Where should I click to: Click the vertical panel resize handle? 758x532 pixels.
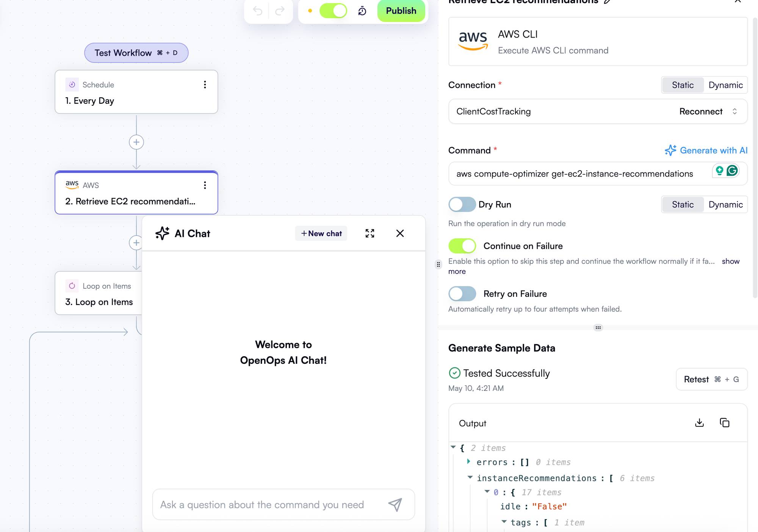coord(439,264)
